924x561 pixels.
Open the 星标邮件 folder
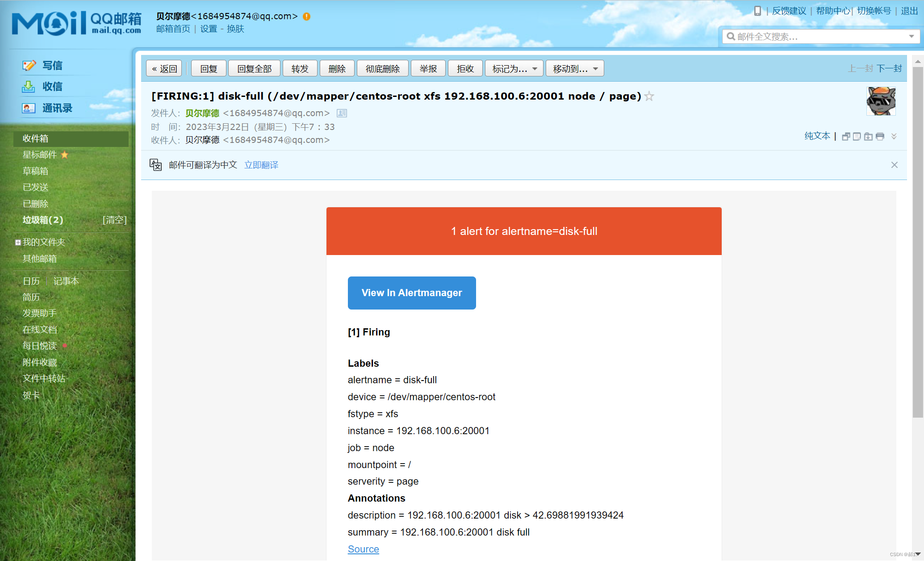point(40,155)
